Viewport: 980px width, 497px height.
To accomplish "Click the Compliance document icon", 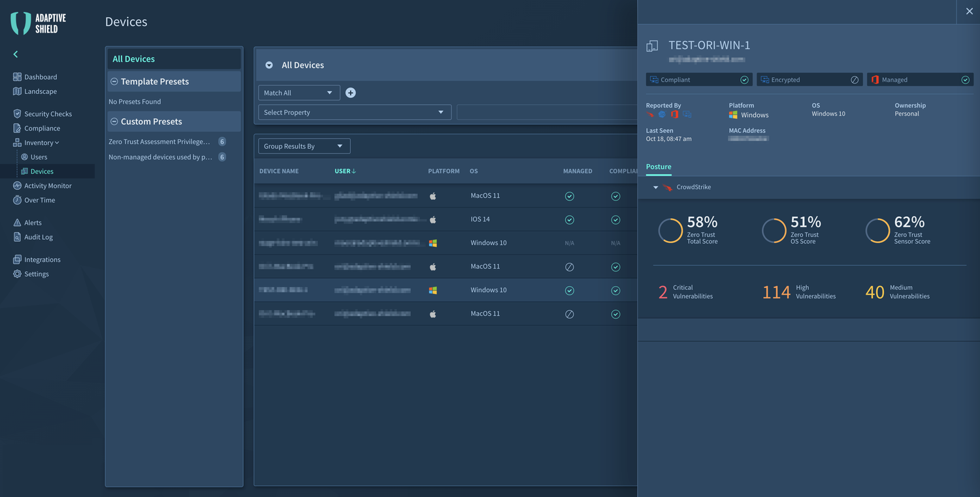I will (17, 128).
